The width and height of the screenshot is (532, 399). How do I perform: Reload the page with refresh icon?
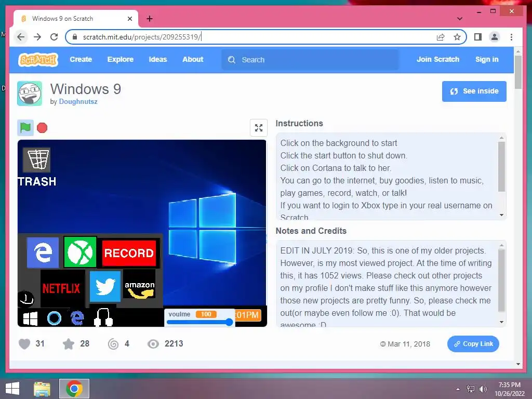(x=54, y=37)
